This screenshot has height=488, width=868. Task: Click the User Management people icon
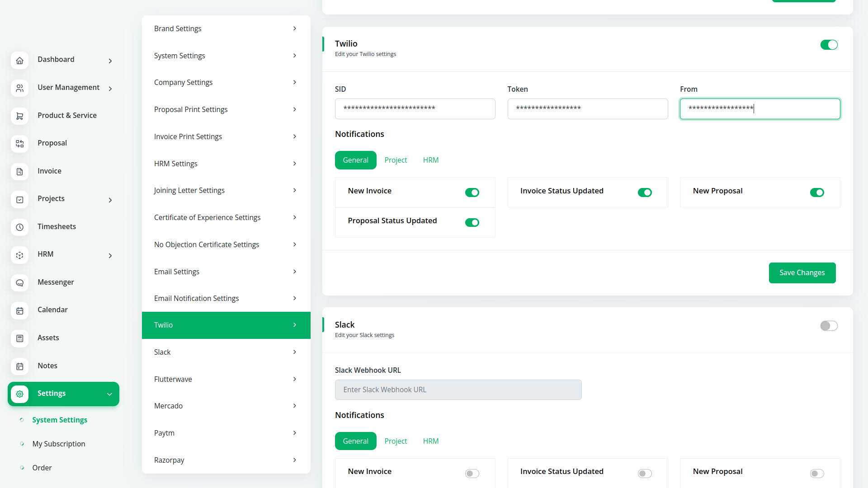pyautogui.click(x=19, y=88)
